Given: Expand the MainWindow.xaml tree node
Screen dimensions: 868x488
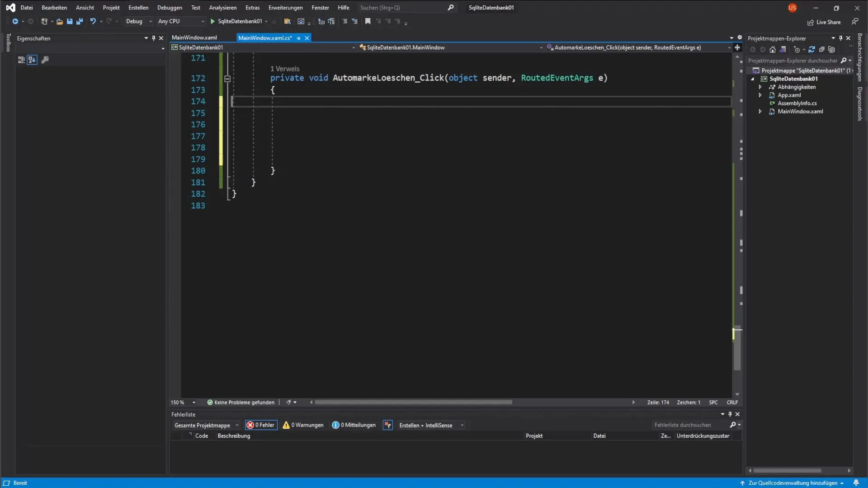Looking at the screenshot, I should click(x=760, y=112).
